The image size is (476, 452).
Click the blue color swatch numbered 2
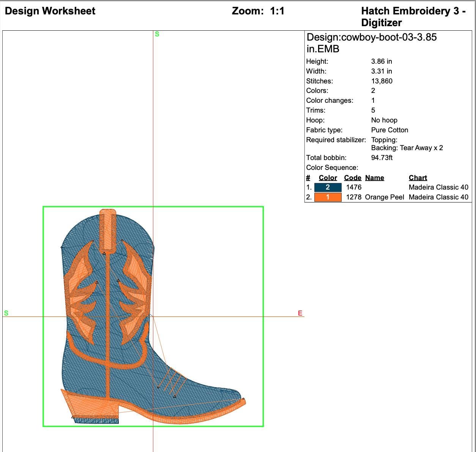pyautogui.click(x=328, y=187)
